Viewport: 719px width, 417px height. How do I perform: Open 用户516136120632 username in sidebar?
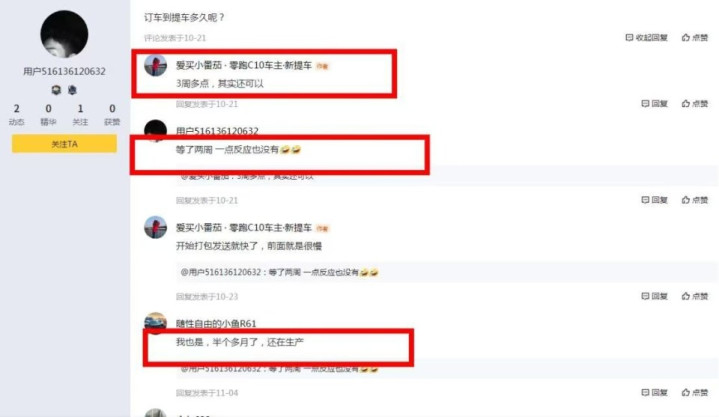pos(64,71)
